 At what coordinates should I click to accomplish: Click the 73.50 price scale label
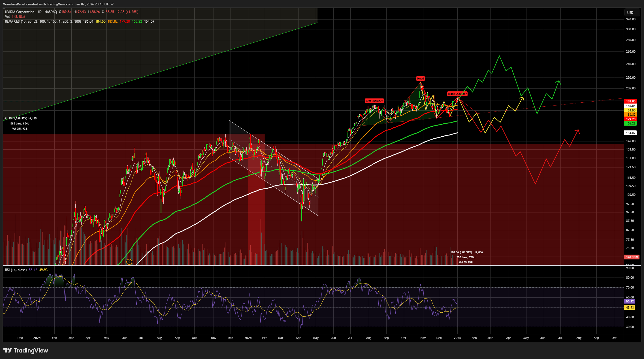[x=630, y=248]
